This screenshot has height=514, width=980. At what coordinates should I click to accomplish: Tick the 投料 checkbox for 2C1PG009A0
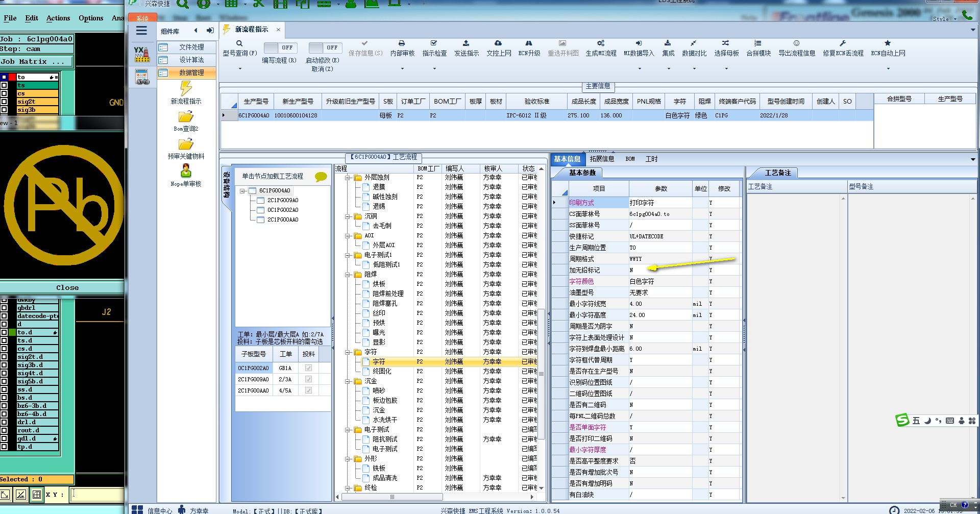click(308, 379)
